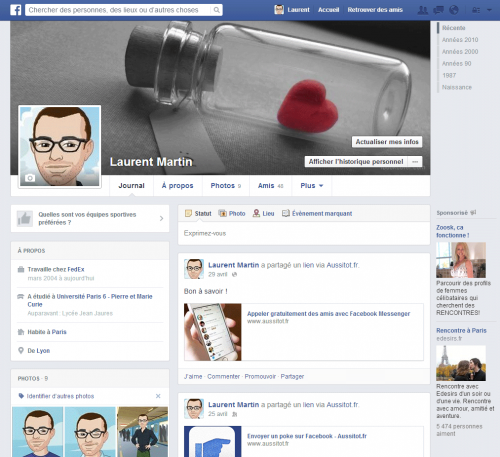The height and width of the screenshot is (457, 500).
Task: Click Promouvoir on the 29 avril post
Action: [x=260, y=376]
